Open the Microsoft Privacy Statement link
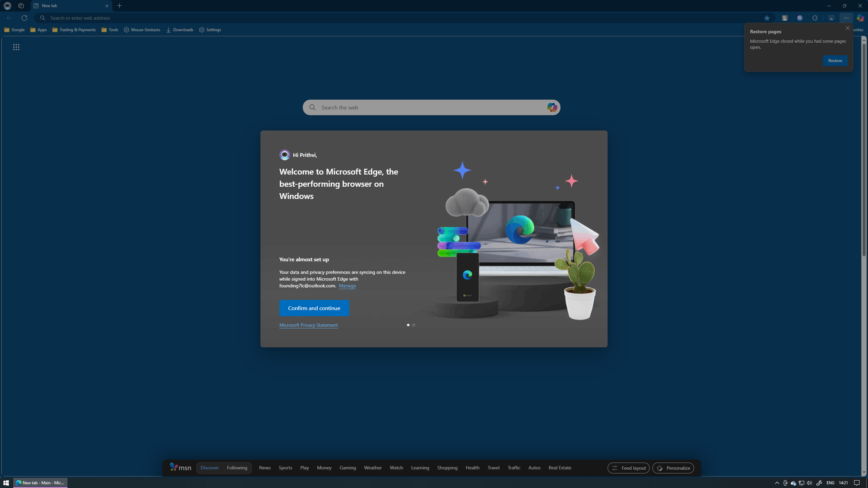 [x=308, y=325]
